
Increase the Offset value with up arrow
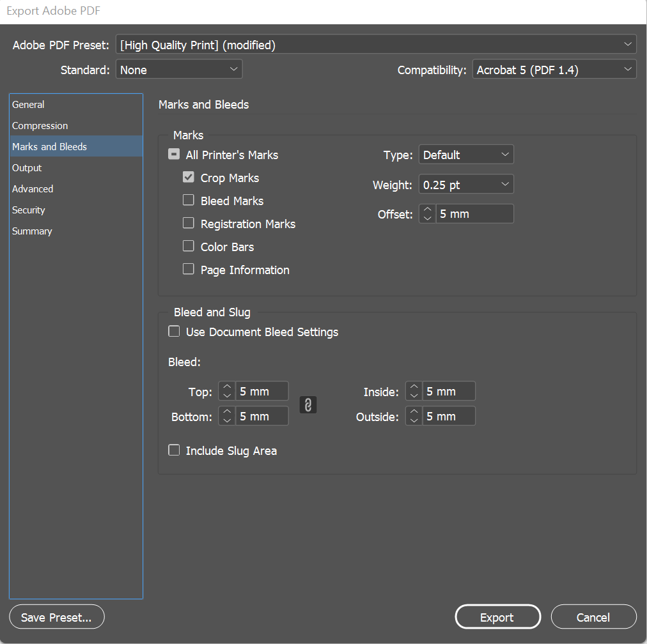(x=428, y=210)
